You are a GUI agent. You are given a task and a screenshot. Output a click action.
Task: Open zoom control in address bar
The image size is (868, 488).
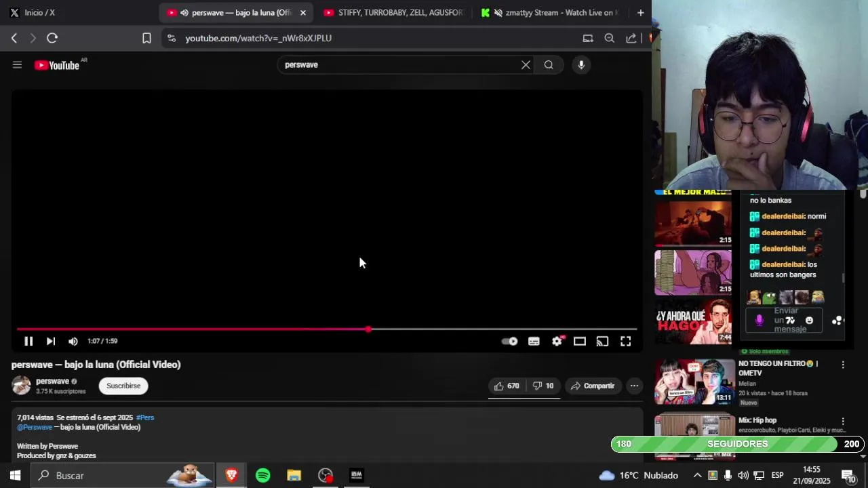[610, 39]
